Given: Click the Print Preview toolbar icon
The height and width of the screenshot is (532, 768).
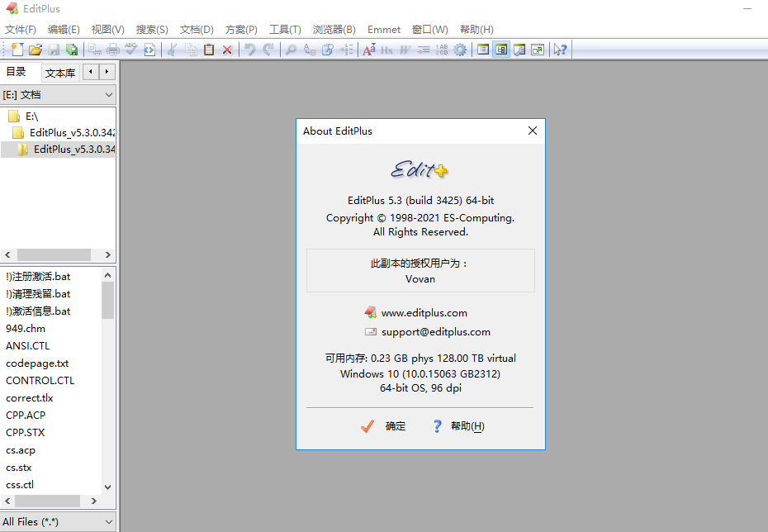Looking at the screenshot, I should point(97,50).
